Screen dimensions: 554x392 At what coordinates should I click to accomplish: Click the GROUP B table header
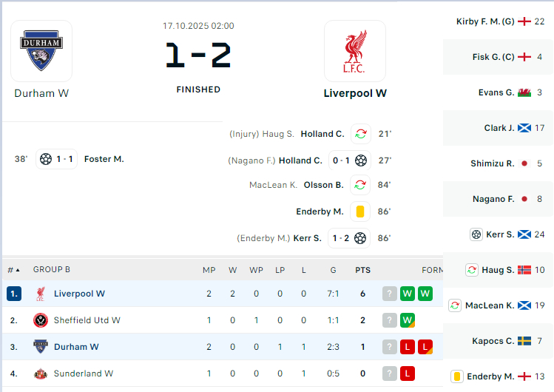pyautogui.click(x=52, y=270)
